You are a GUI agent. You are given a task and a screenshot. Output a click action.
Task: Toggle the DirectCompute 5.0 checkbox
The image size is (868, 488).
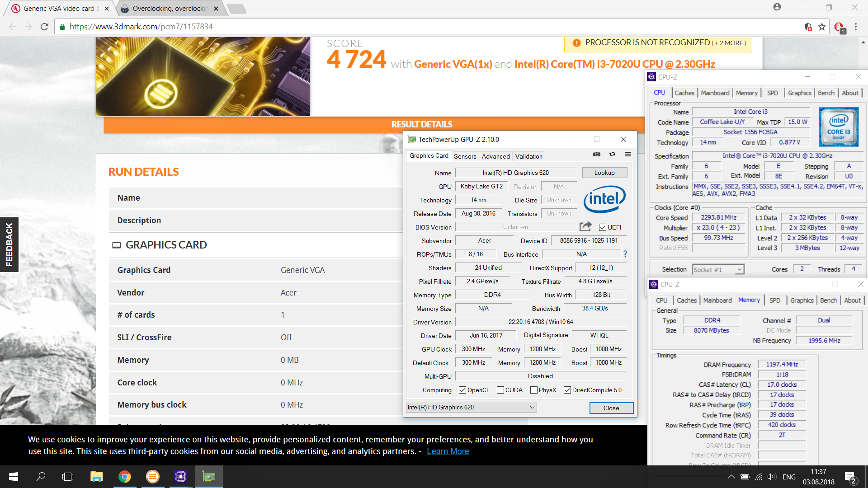click(567, 390)
